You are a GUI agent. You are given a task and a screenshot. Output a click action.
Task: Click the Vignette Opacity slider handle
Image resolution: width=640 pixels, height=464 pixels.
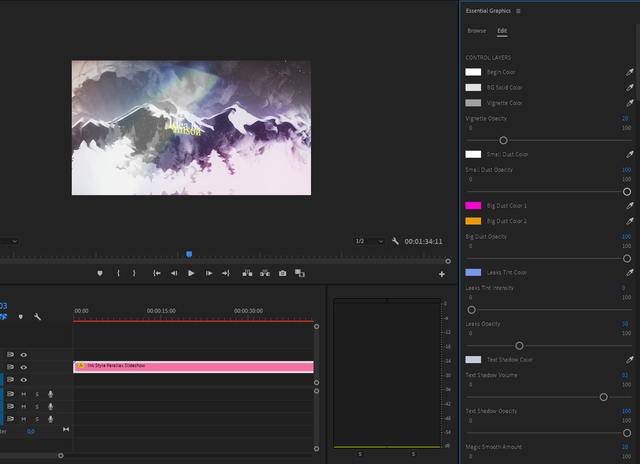tap(503, 140)
